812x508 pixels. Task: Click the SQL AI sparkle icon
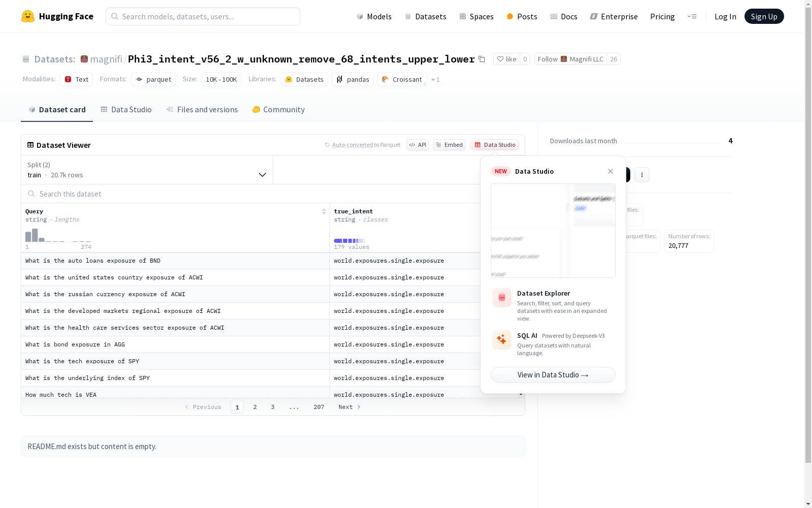tap(502, 339)
